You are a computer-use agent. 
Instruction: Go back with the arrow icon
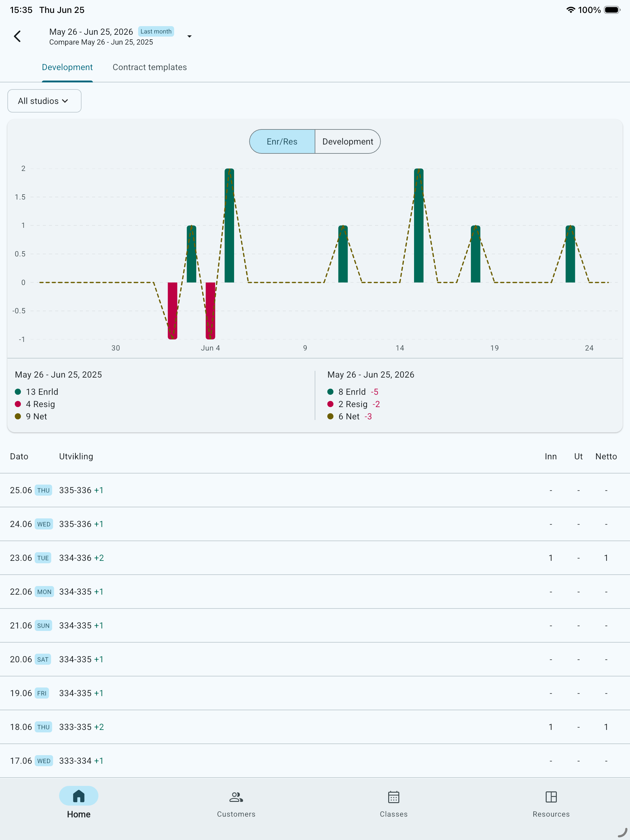coord(18,37)
